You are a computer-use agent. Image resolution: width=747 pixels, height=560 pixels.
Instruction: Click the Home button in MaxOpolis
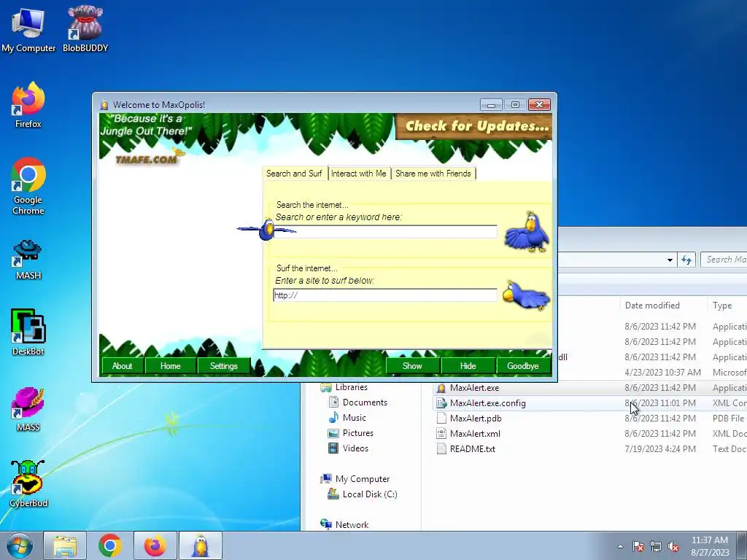170,366
